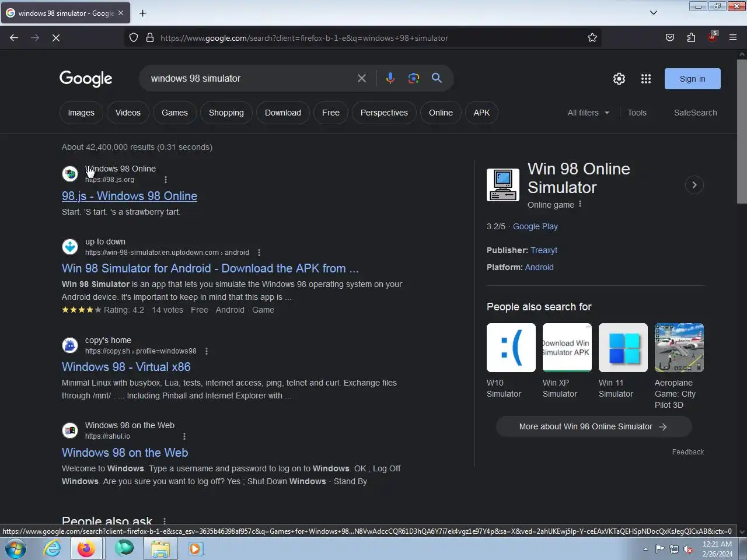Launch Internet Explorer from taskbar

coord(53,549)
